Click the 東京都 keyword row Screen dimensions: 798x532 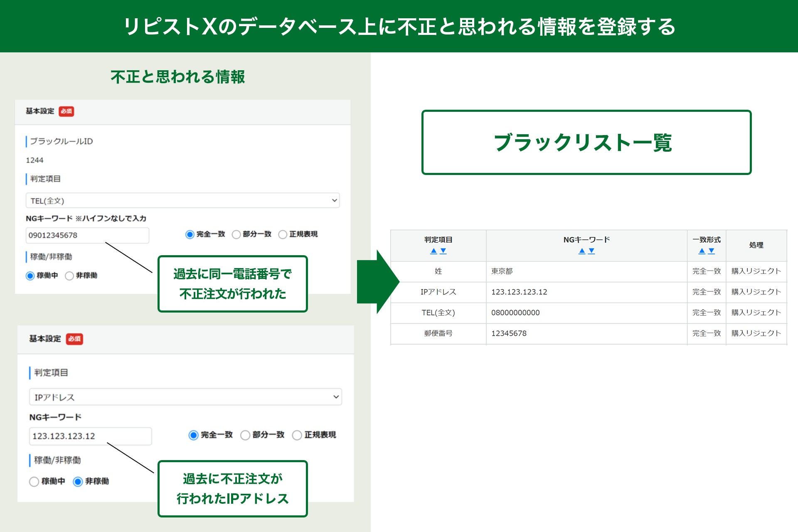(502, 271)
